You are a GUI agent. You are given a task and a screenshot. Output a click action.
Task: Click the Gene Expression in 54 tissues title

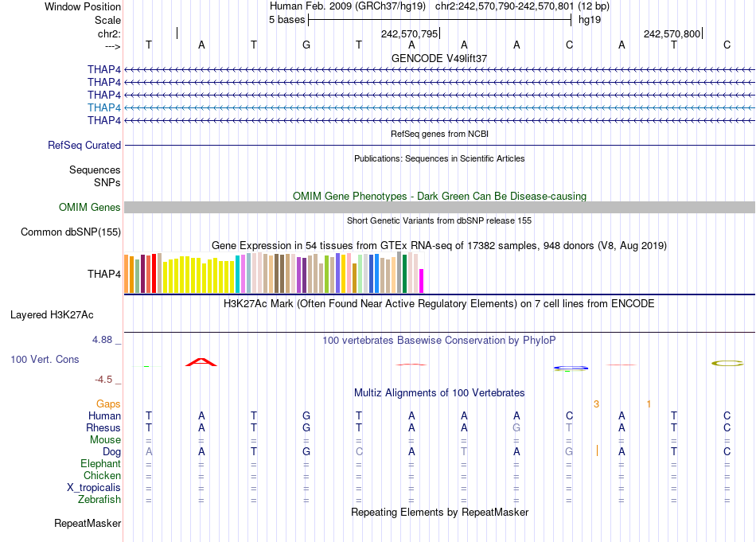click(439, 245)
